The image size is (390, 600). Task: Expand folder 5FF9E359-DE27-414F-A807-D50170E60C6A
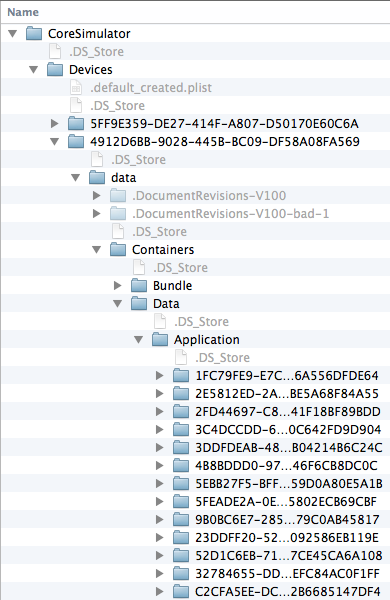coord(55,124)
